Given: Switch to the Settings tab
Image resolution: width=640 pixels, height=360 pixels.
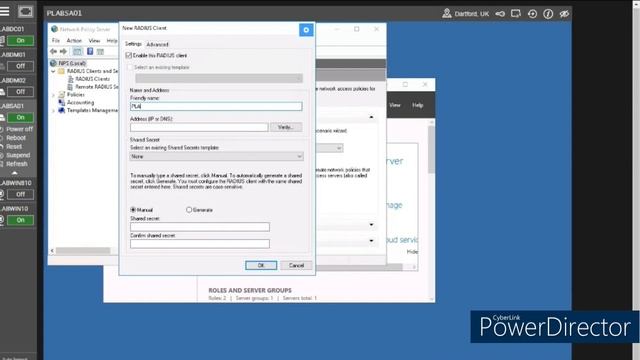Looking at the screenshot, I should tap(133, 44).
